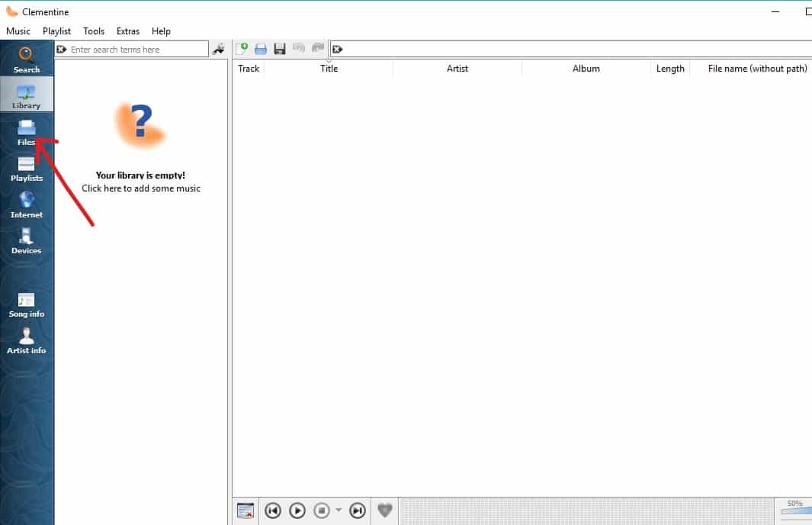Switch to Playlists sidebar tab
This screenshot has width=812, height=525.
[27, 168]
